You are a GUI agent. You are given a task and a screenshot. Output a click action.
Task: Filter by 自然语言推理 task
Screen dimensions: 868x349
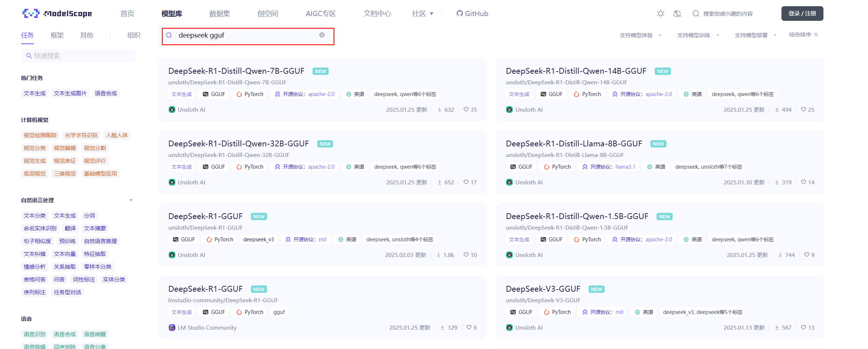point(100,241)
